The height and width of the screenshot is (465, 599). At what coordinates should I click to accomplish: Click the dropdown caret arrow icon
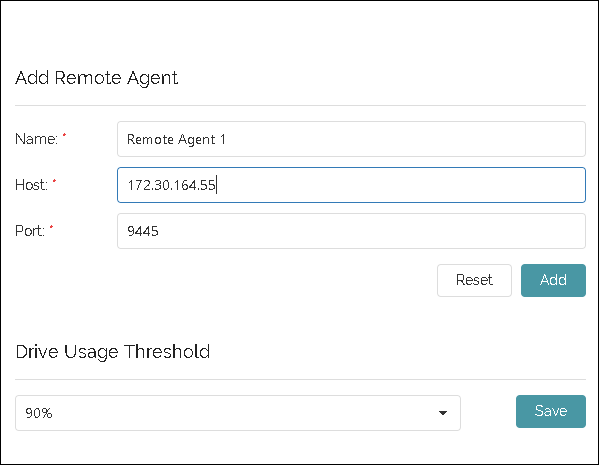tap(443, 413)
